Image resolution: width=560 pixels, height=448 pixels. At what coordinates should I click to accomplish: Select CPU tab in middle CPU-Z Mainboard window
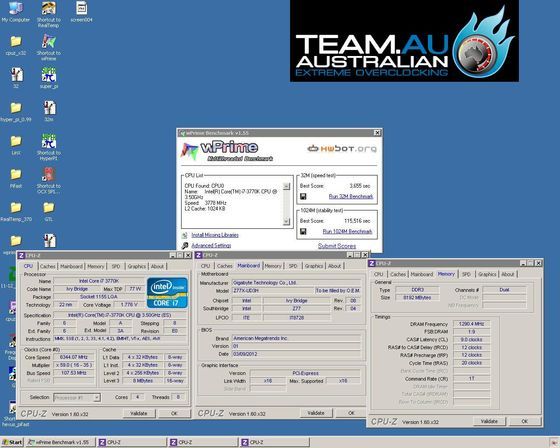tap(205, 266)
